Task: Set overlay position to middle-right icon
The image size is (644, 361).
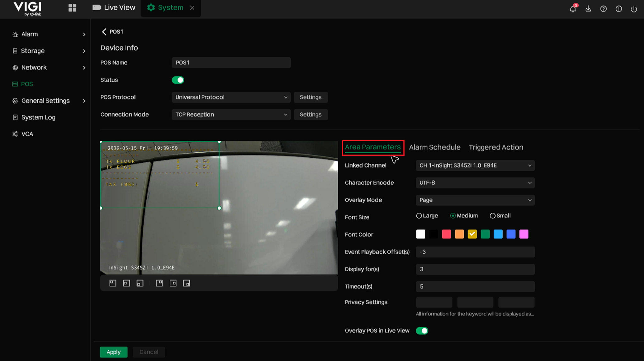Action: pos(173,283)
